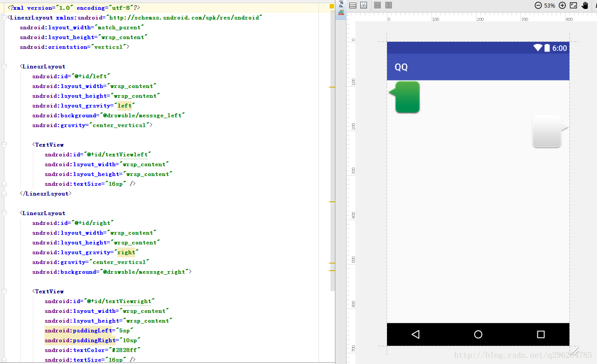The image size is (597, 364).
Task: Click the topmost yellow warning stripe mark on the editor scrollbar
Action: (332, 88)
